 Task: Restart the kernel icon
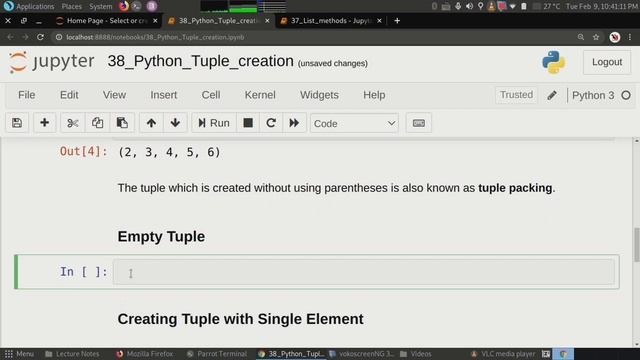pos(271,123)
